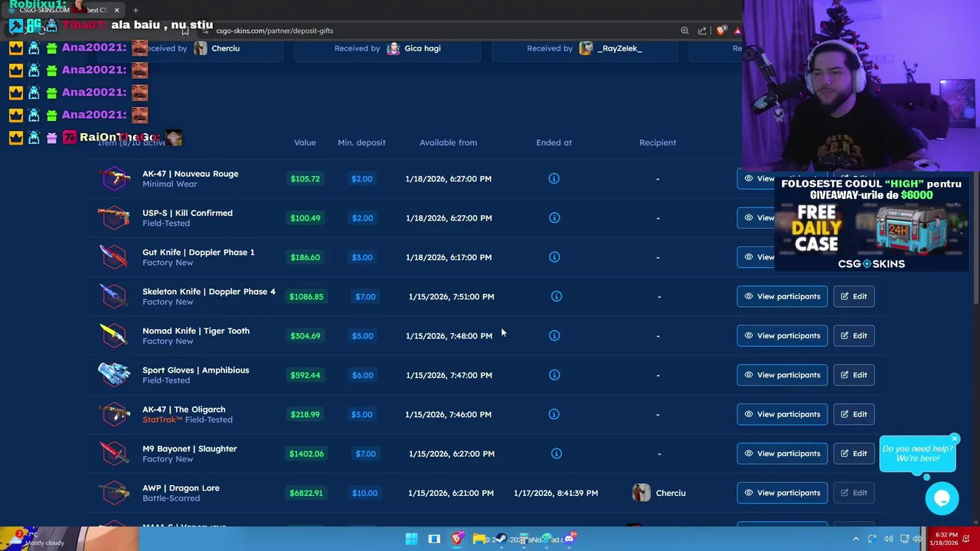Screen dimensions: 980x551
Task: Open recipient Cherciu on Dragon Lore row
Action: [x=658, y=493]
